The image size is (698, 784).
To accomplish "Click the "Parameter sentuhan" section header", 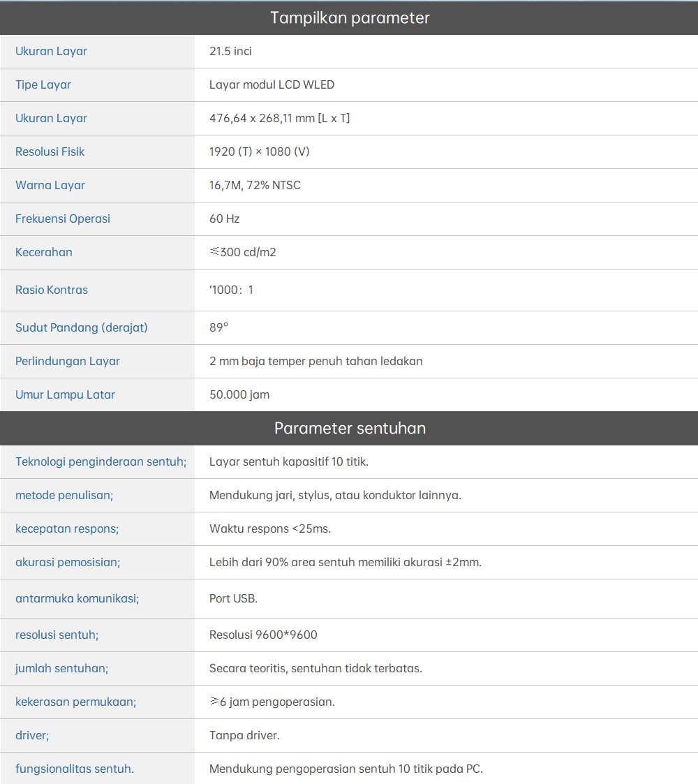I will tap(349, 428).
